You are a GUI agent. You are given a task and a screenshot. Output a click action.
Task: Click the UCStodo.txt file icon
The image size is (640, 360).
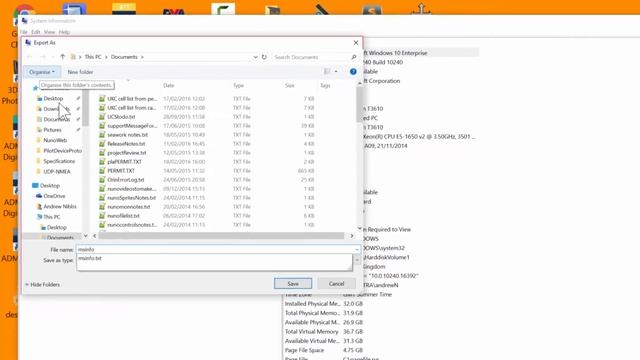[102, 117]
